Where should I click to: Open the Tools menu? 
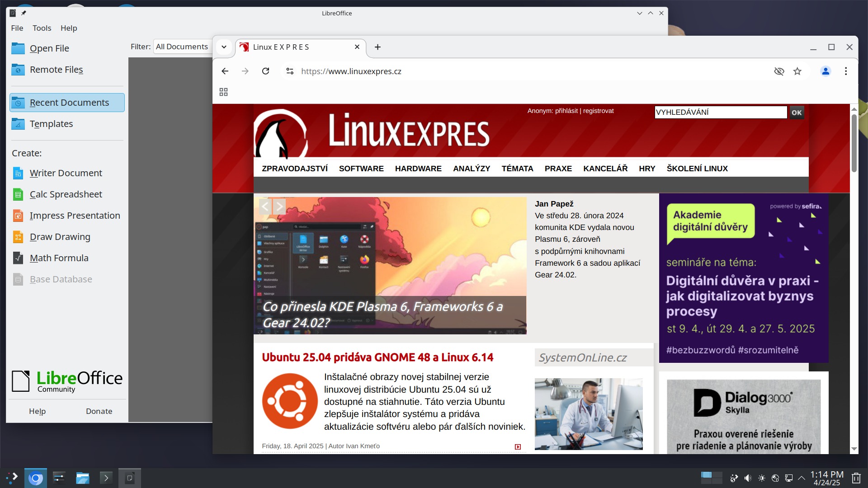click(42, 28)
